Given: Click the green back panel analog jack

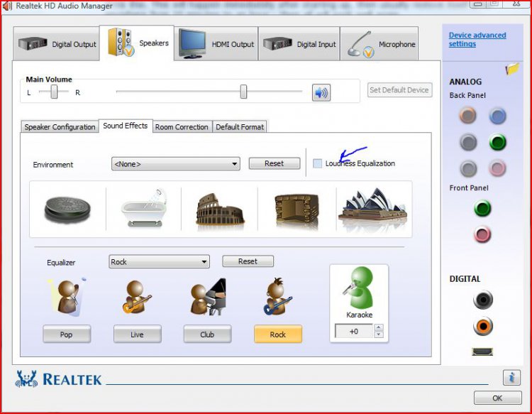Looking at the screenshot, I should point(498,142).
